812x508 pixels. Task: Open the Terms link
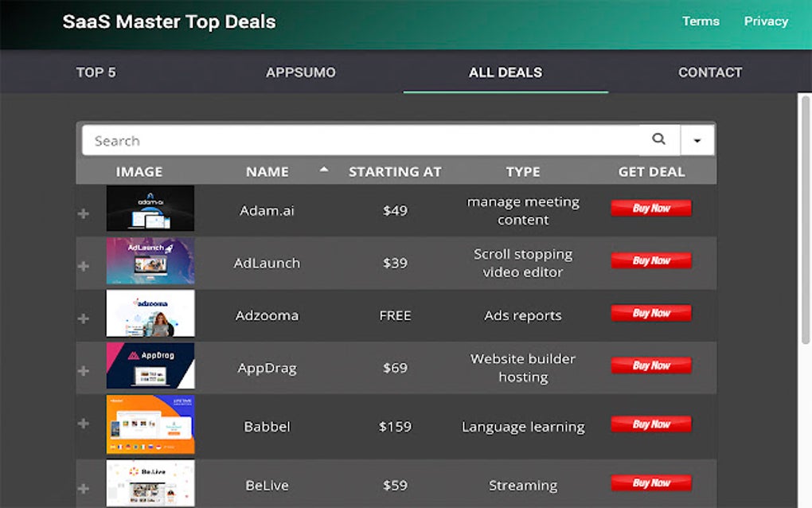pos(701,21)
